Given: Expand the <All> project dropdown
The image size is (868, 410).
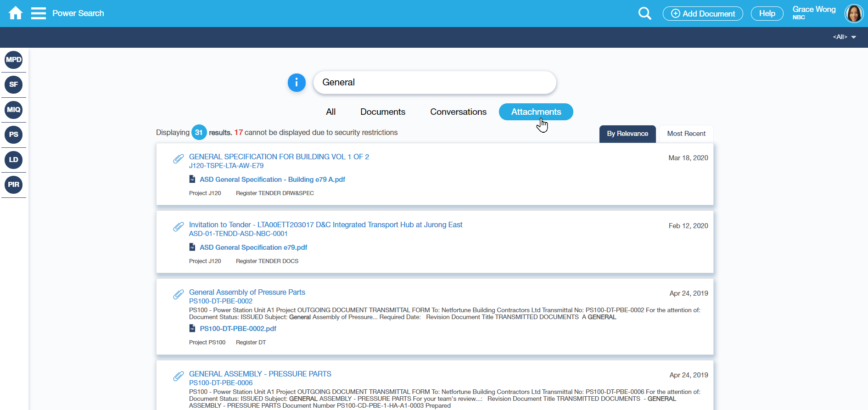Looking at the screenshot, I should (844, 37).
